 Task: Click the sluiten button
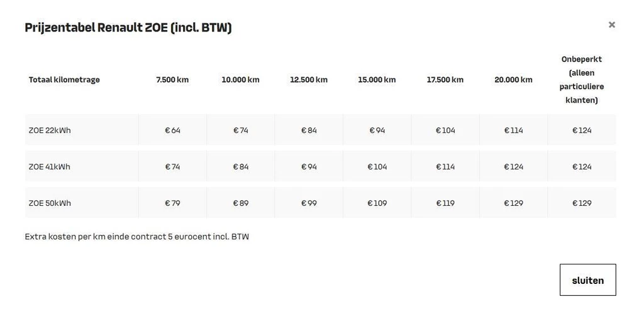[x=587, y=280]
